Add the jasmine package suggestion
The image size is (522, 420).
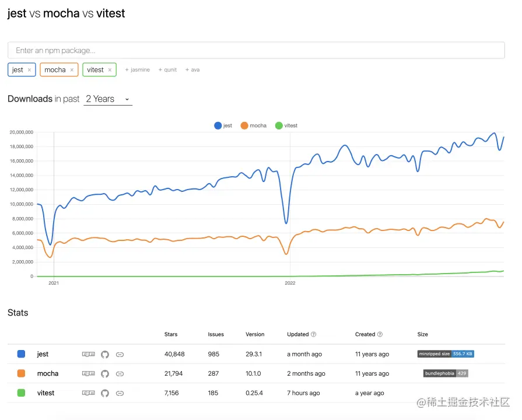[x=138, y=70]
